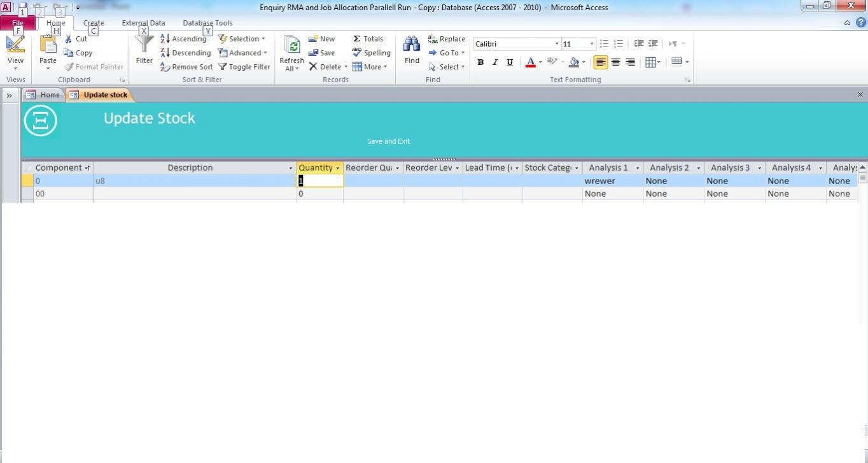Screen dimensions: 868x463
Task: Open the Go To dropdown
Action: coord(446,53)
